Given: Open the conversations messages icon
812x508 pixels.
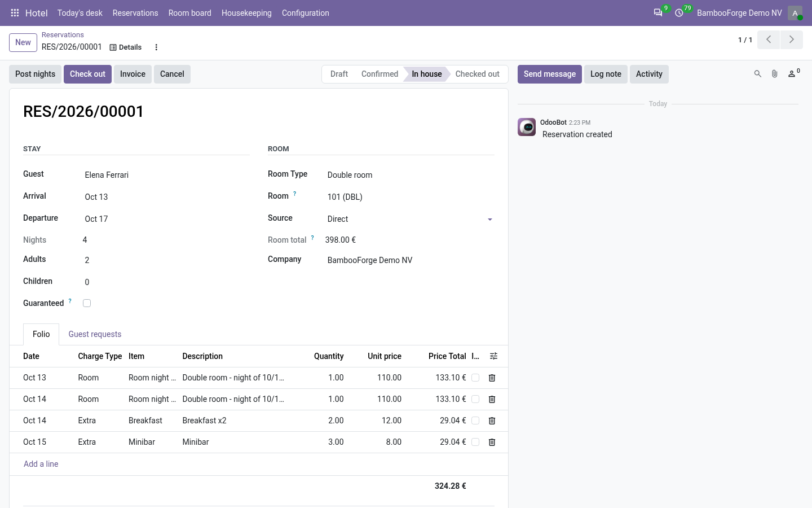Looking at the screenshot, I should [x=658, y=13].
